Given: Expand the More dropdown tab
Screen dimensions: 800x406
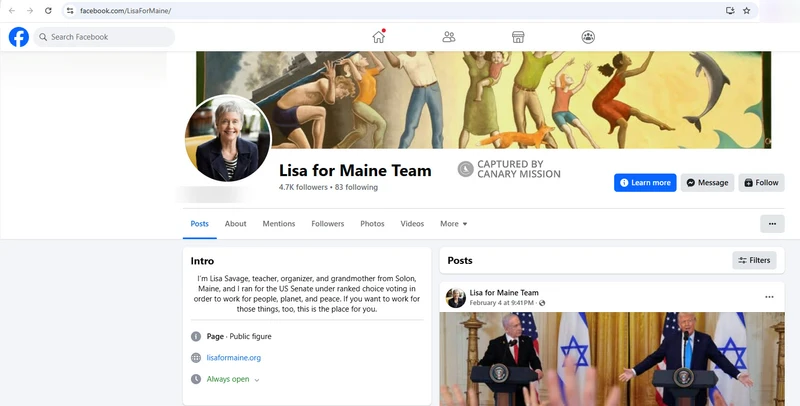Looking at the screenshot, I should (454, 223).
